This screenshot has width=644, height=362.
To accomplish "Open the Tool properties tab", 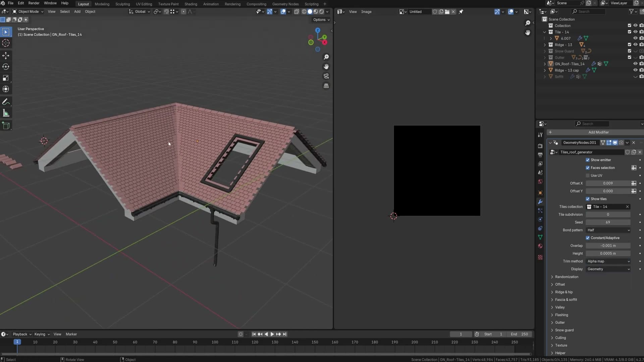I will pos(540,135).
